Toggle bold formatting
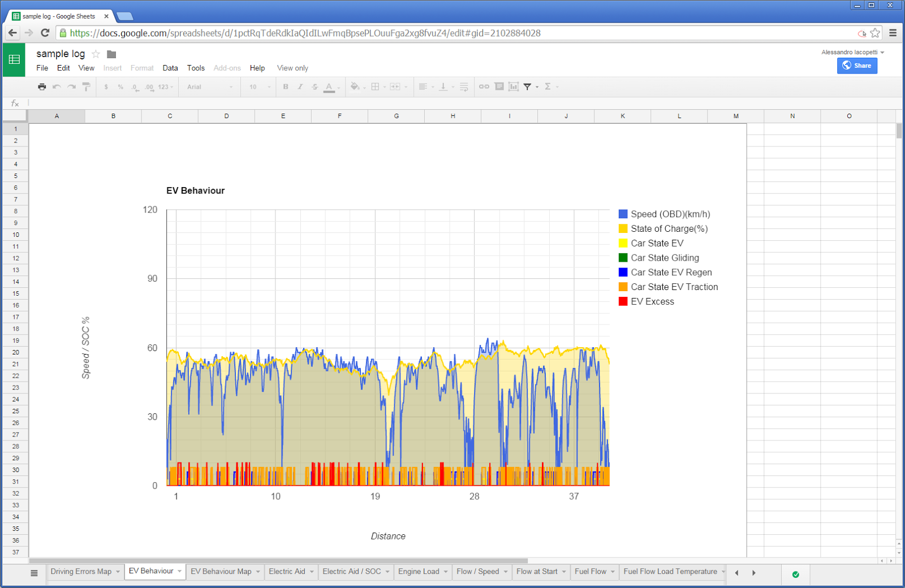 [x=285, y=87]
